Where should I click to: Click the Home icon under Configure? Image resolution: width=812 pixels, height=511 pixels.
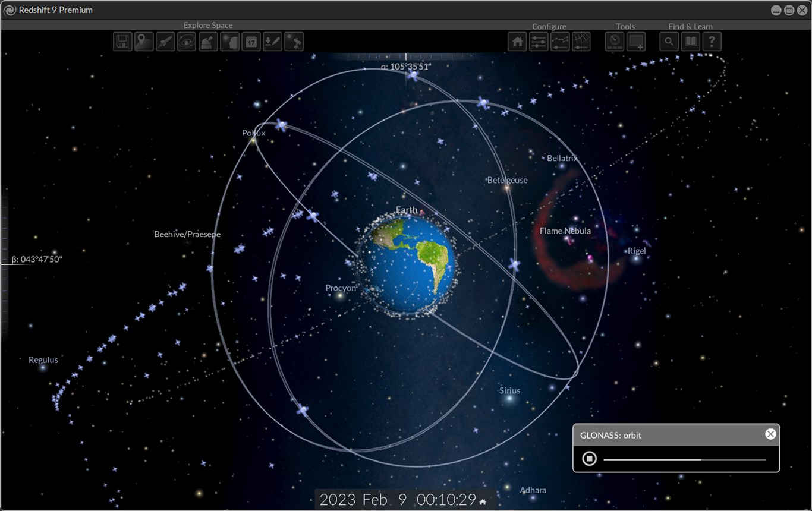[x=517, y=42]
